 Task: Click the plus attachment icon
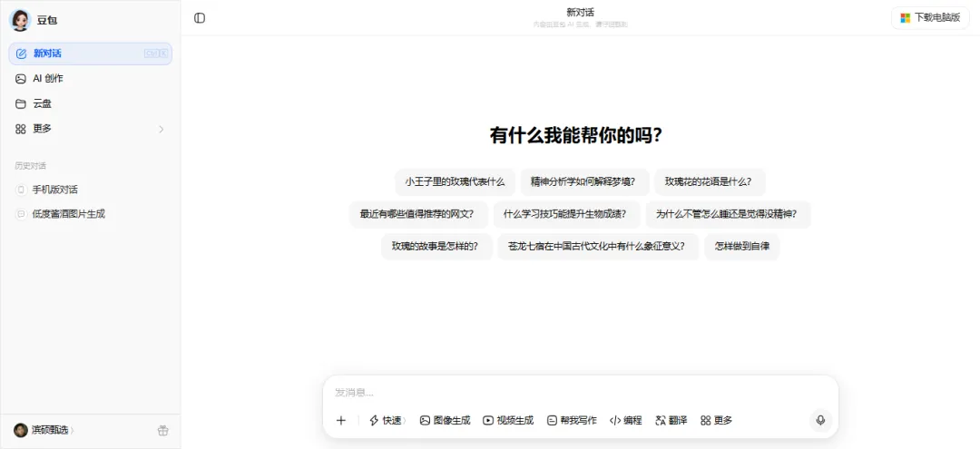[340, 420]
